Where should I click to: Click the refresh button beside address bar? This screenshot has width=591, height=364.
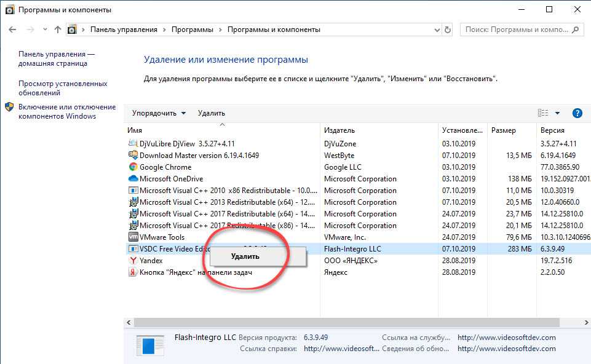[x=448, y=30]
